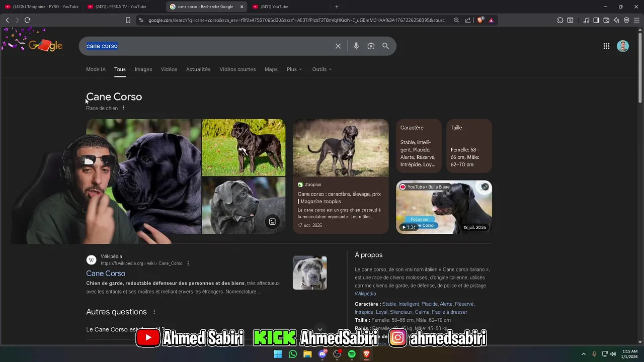Switch to Mode IA tab
This screenshot has width=644, height=362.
[x=96, y=69]
